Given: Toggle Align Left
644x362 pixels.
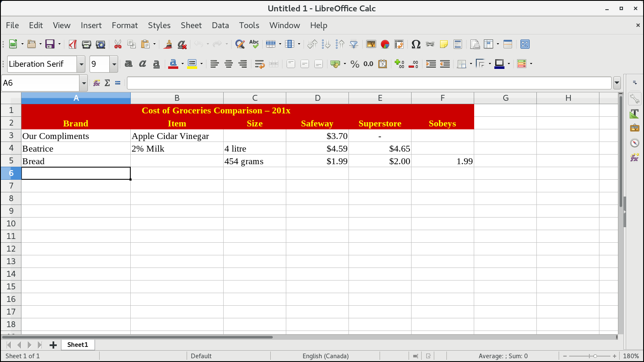Looking at the screenshot, I should point(215,64).
